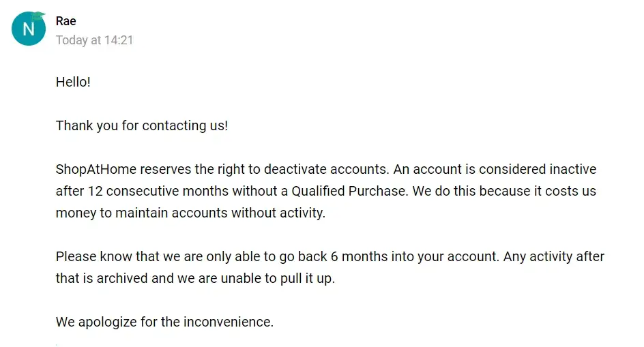The image size is (644, 347).
Task: Open the sender name Rae
Action: click(x=65, y=21)
